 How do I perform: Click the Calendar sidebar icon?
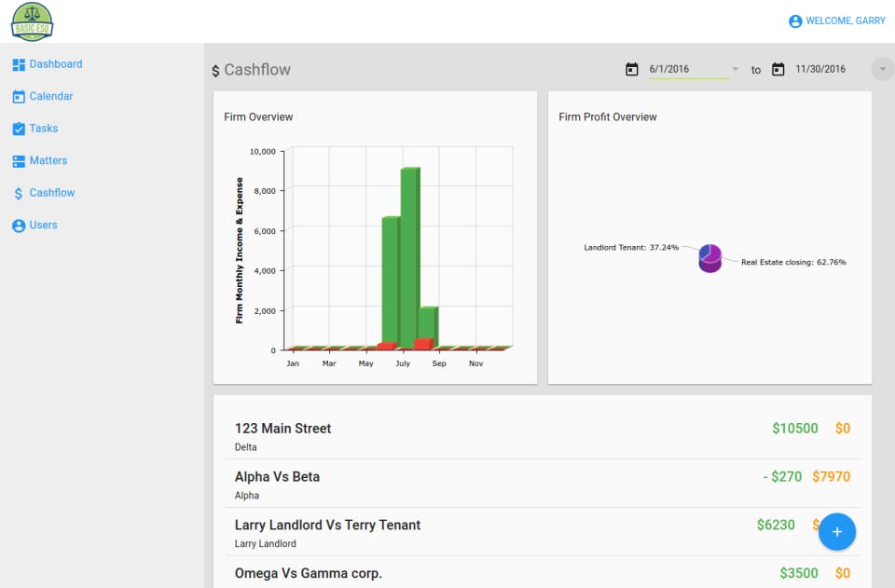(19, 96)
